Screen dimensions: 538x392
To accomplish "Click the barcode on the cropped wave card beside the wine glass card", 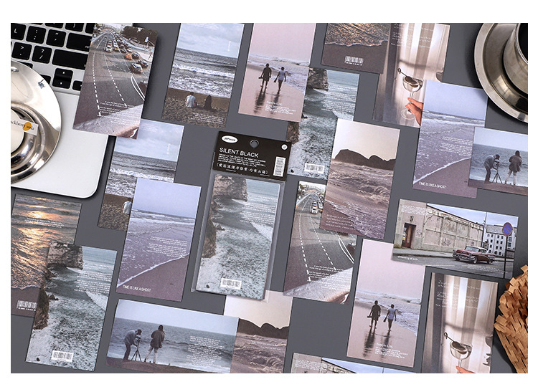I will pyautogui.click(x=354, y=61).
